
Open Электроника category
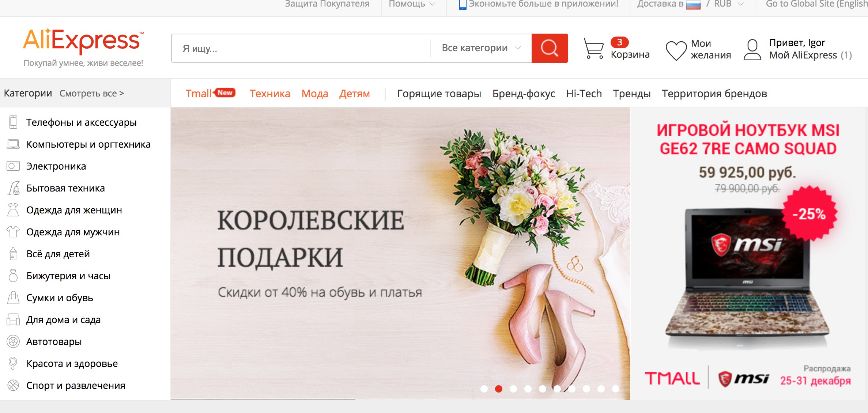pos(56,166)
